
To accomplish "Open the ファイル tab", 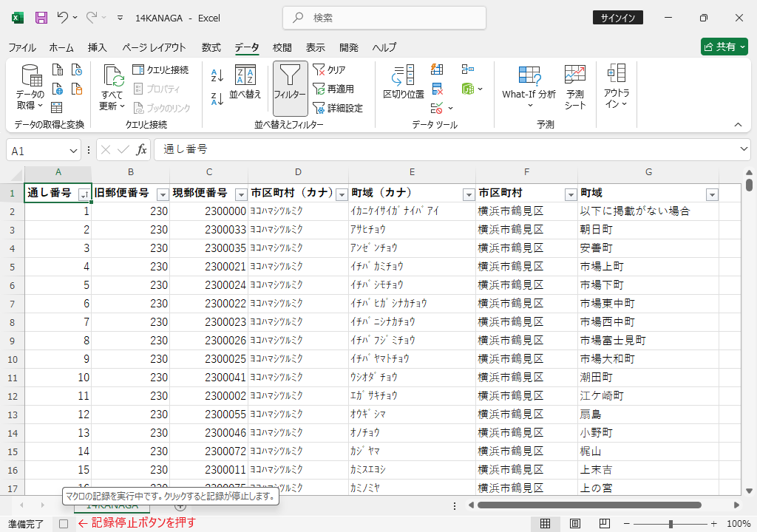I will 22,47.
